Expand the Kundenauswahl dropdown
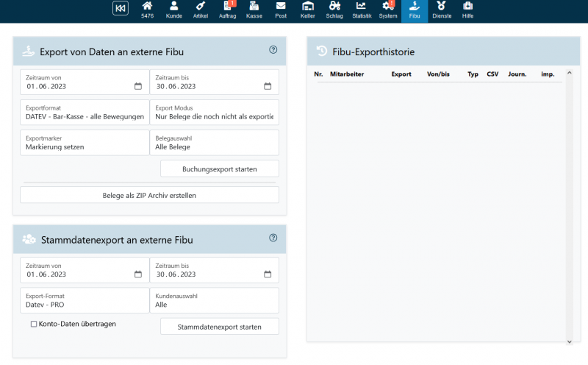Screen dimensions: 588x365 [x=214, y=300]
